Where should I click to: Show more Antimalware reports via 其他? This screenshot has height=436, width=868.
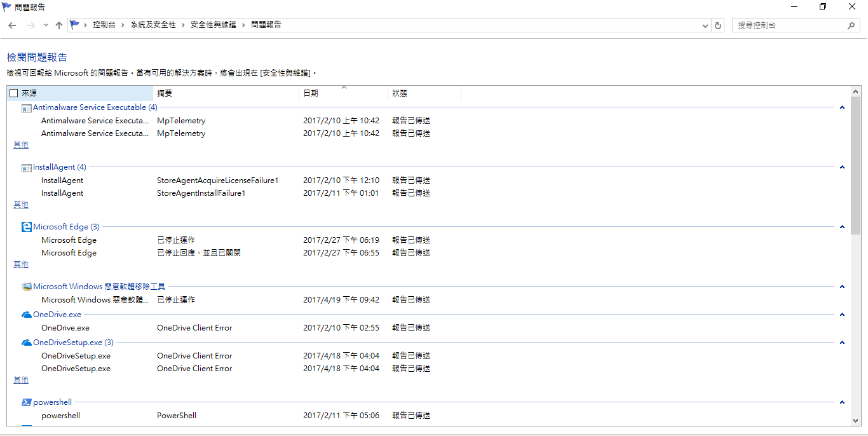coord(21,145)
